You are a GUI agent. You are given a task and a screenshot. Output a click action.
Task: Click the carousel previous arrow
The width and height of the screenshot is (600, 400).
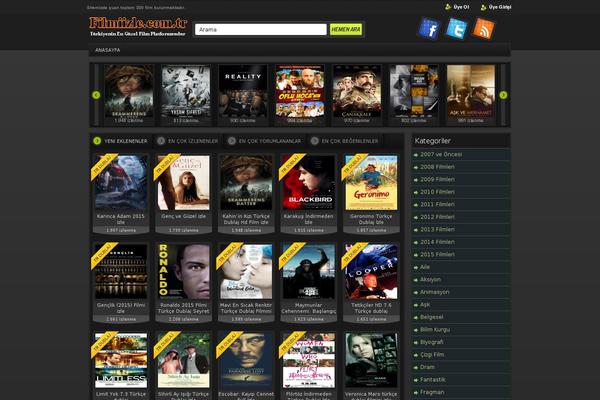pyautogui.click(x=96, y=95)
